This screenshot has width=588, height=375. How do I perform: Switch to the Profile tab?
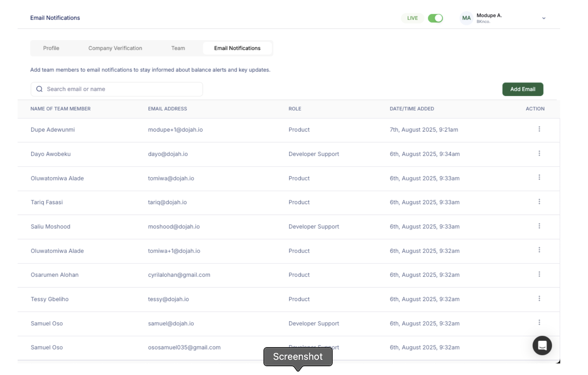point(51,48)
